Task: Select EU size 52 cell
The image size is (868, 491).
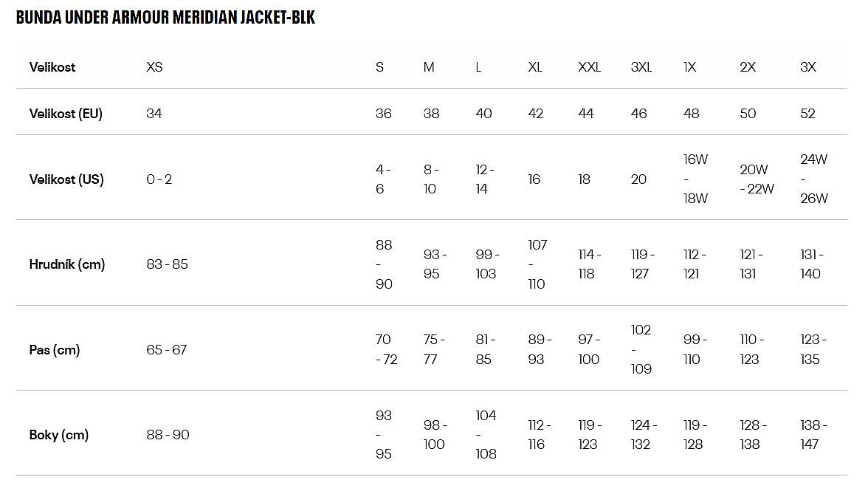Action: 807,114
